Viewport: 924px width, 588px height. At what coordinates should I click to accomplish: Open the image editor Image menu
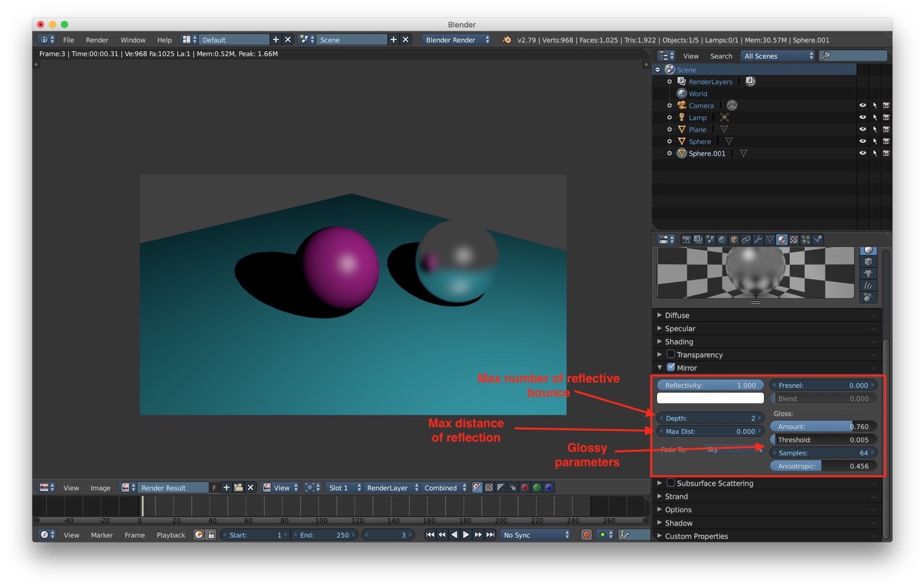(100, 487)
